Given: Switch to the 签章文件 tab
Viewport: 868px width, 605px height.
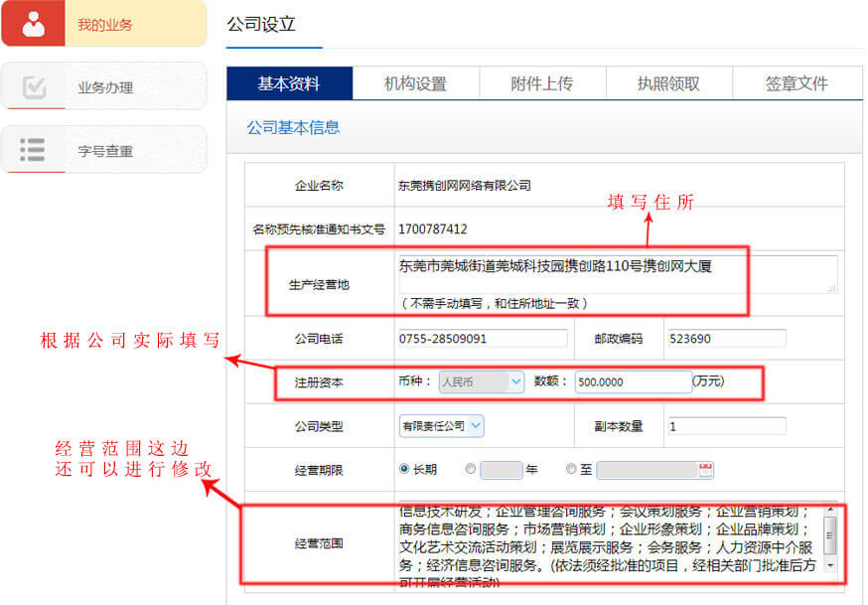Looking at the screenshot, I should coord(796,83).
